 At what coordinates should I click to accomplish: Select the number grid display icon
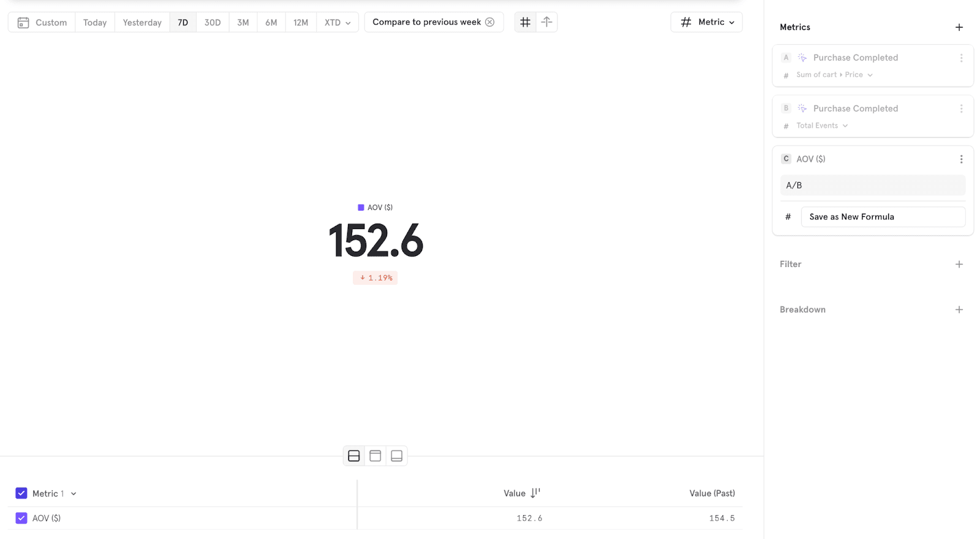(525, 22)
